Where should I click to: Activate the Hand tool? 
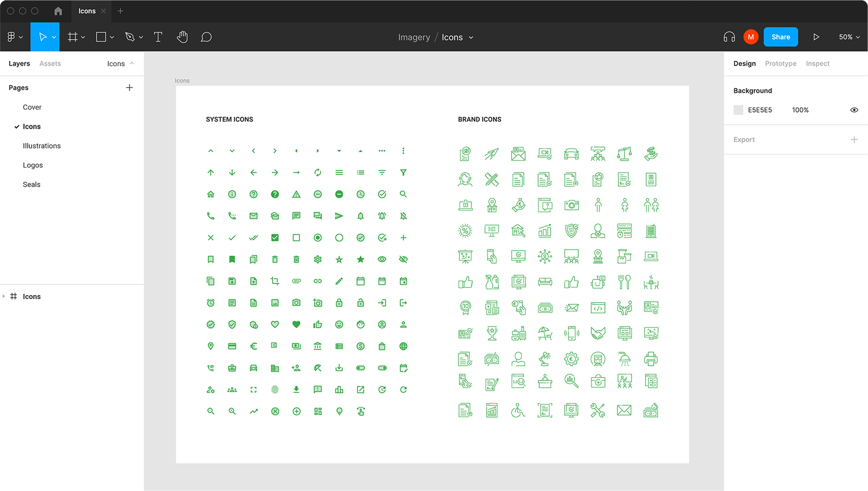tap(182, 37)
